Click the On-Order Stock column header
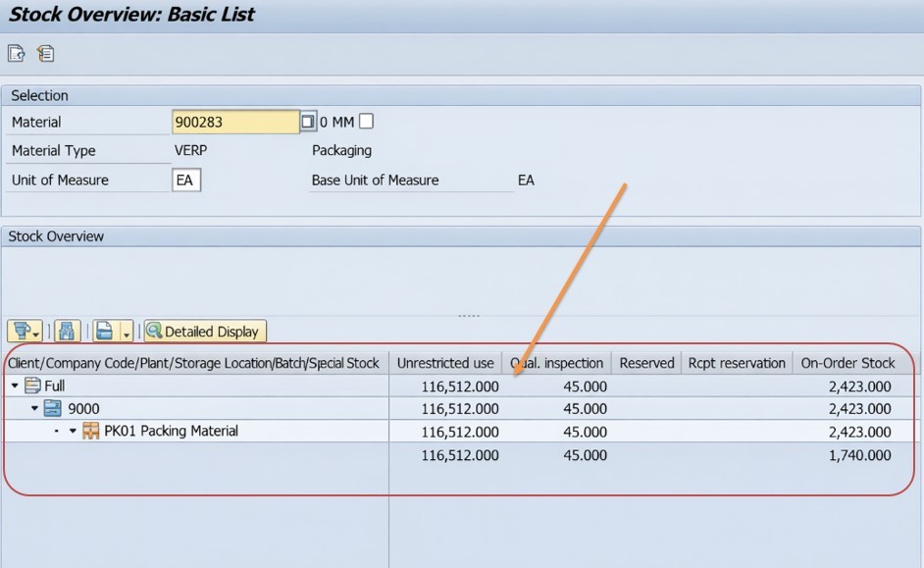This screenshot has width=924, height=568. 847,363
